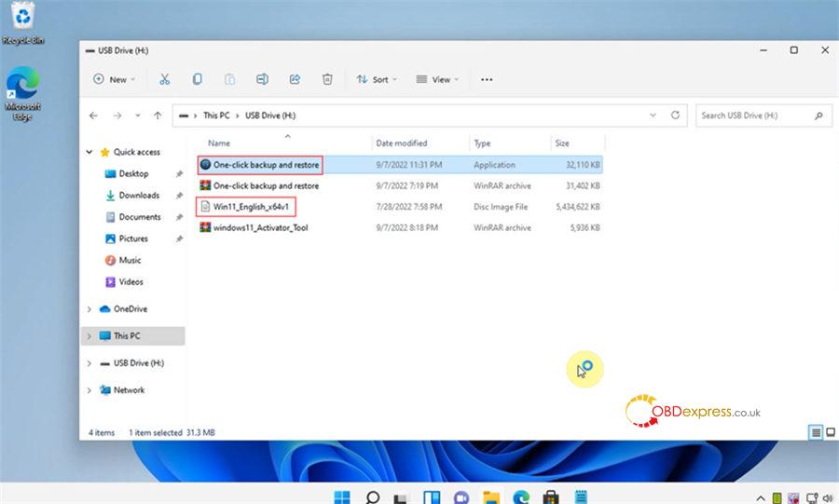Screen dimensions: 839x504
Task: Click Microsoft Edge on the taskbar
Action: pyautogui.click(x=521, y=497)
